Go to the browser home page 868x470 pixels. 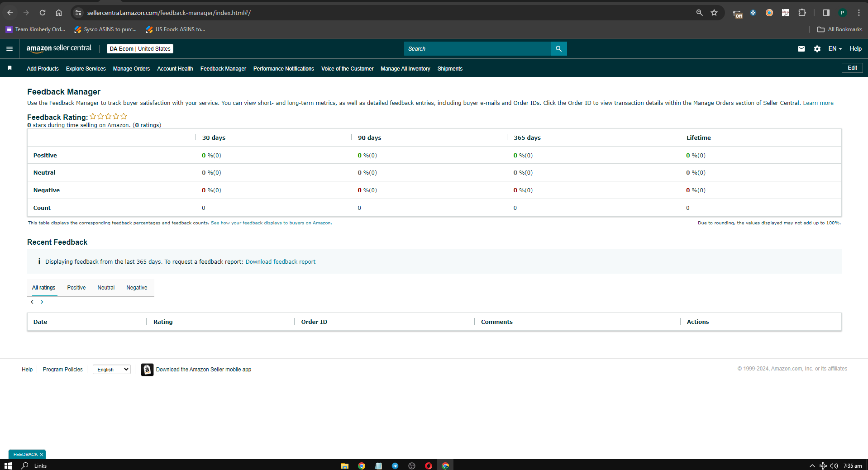(x=59, y=13)
